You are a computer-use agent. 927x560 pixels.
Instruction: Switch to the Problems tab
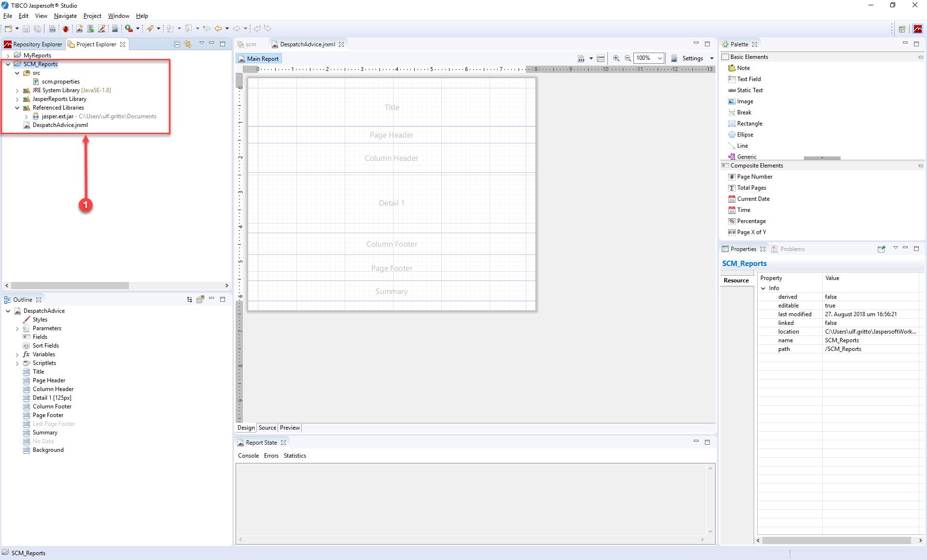click(788, 249)
